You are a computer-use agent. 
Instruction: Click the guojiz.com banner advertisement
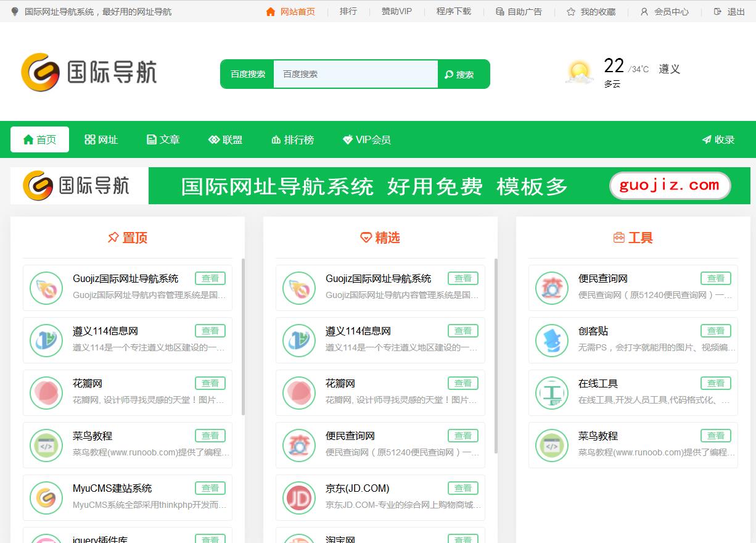click(x=380, y=186)
